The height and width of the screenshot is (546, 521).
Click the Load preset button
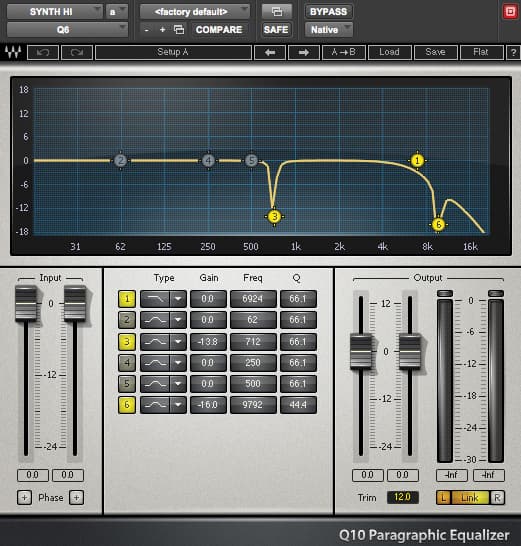[389, 53]
